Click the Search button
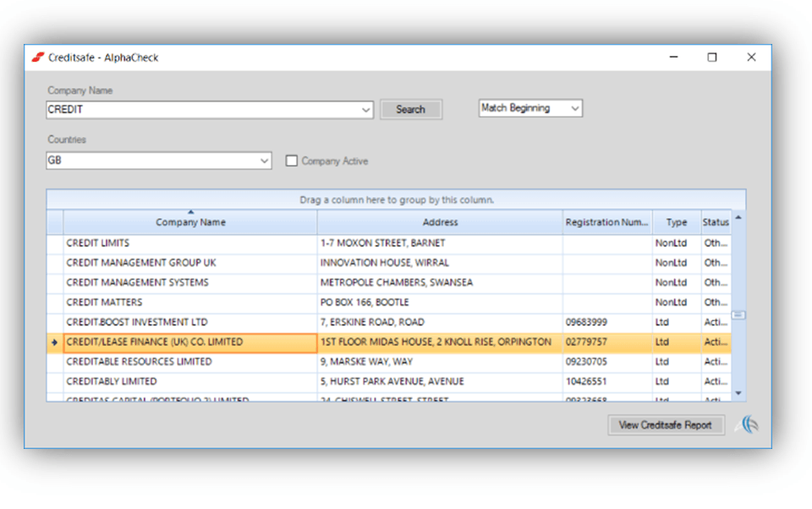 pos(411,109)
